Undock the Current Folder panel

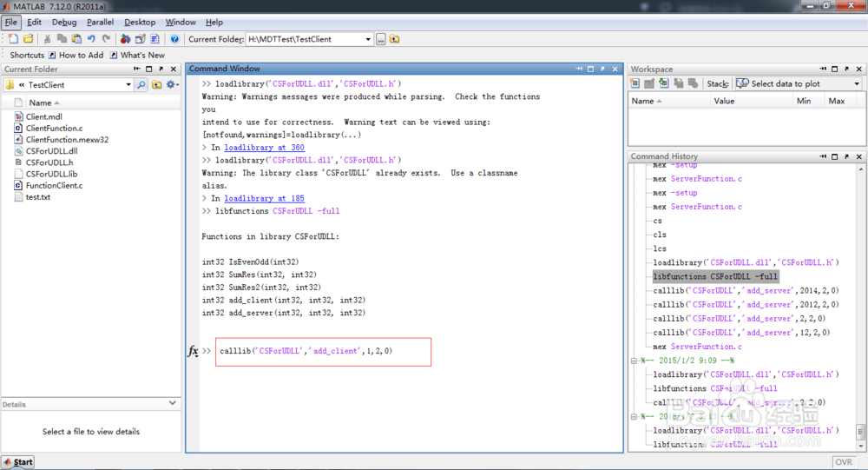point(161,69)
